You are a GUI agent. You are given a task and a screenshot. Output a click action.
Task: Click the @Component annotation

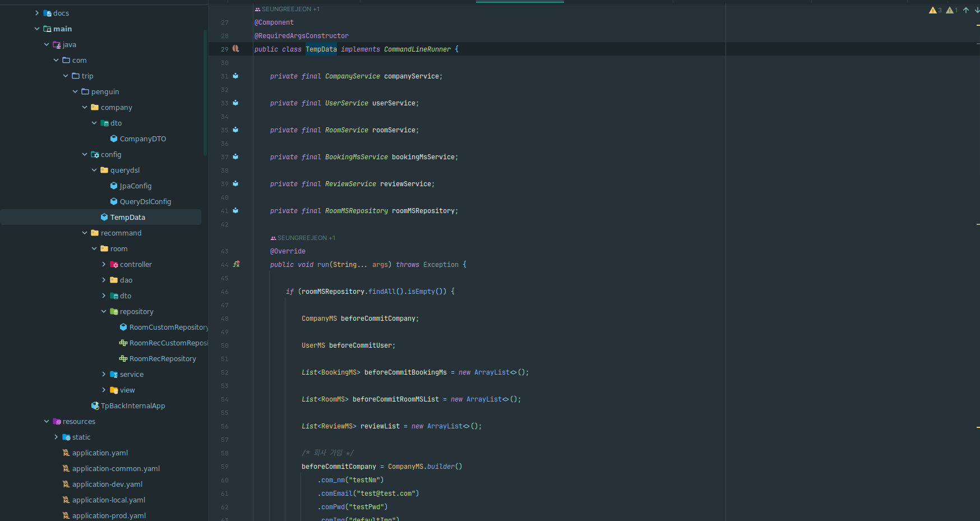click(x=274, y=22)
